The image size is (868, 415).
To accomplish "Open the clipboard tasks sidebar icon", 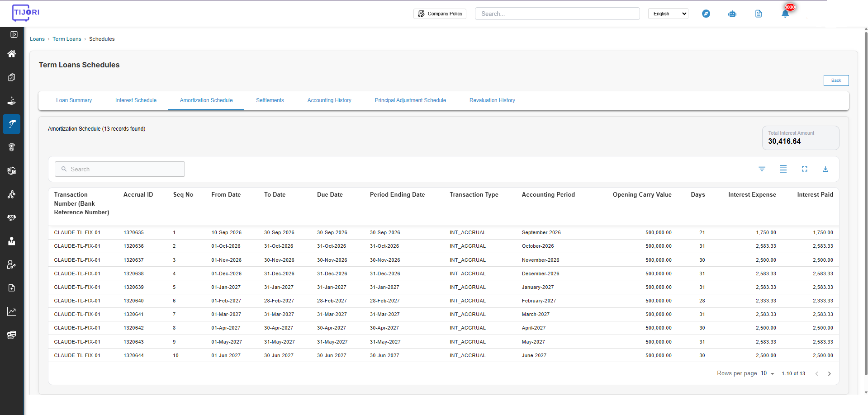I will click(x=12, y=77).
